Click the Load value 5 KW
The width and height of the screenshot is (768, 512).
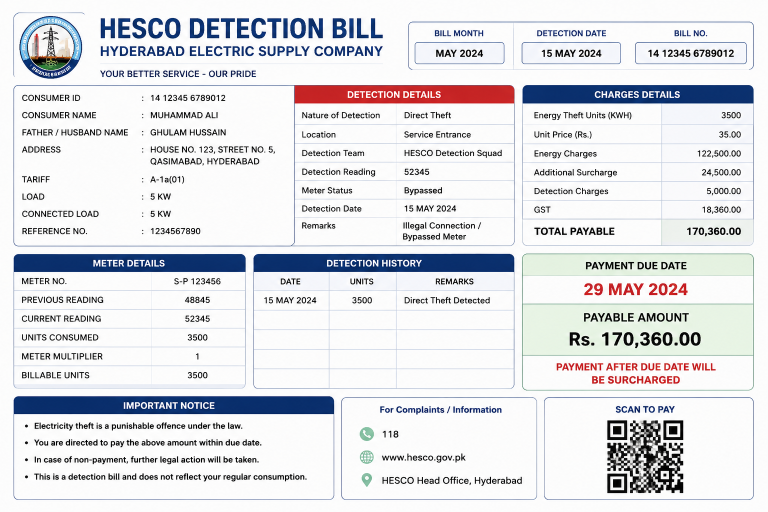pyautogui.click(x=160, y=196)
